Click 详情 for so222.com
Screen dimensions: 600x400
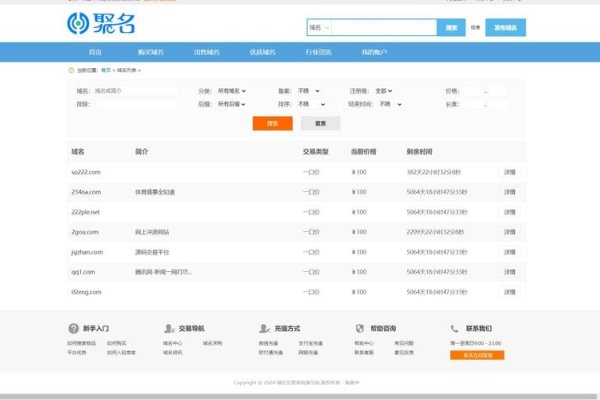510,172
